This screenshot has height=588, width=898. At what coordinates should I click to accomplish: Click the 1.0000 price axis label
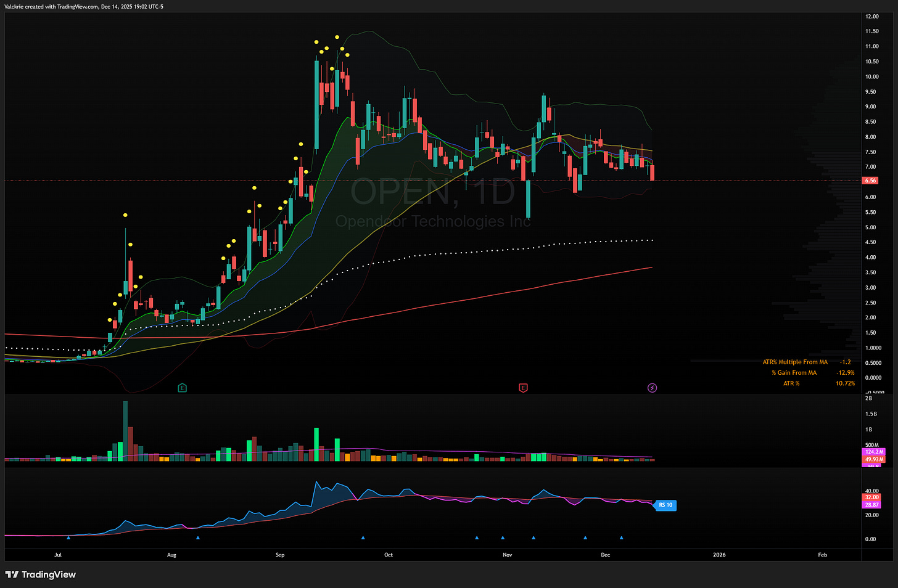(x=873, y=348)
